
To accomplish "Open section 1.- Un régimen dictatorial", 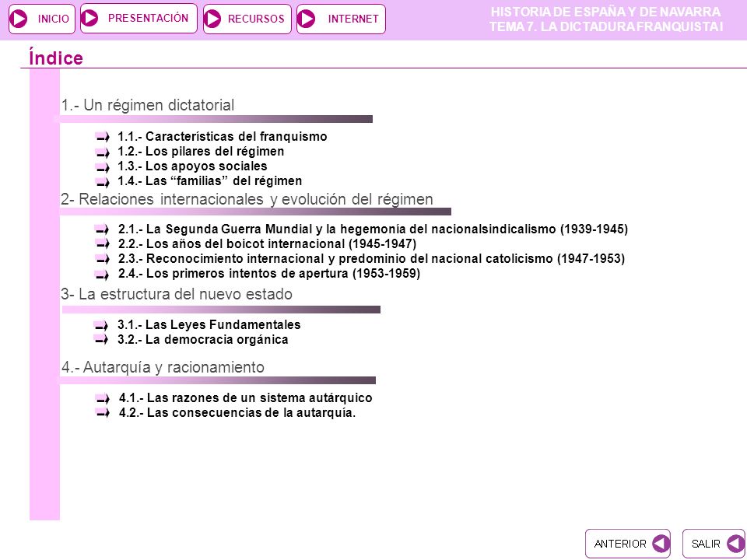I will 148,105.
